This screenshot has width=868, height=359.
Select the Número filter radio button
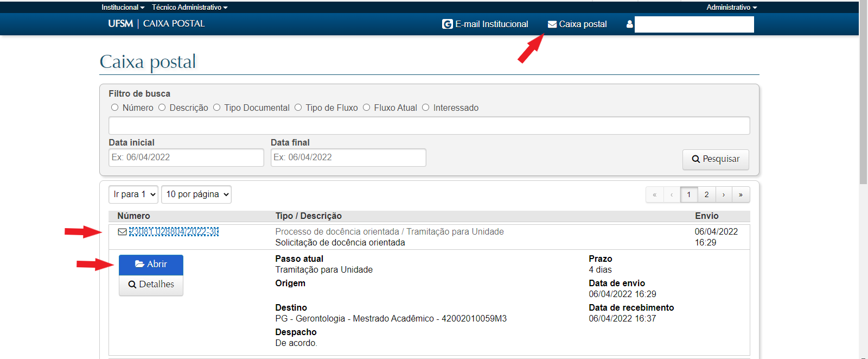click(x=114, y=108)
